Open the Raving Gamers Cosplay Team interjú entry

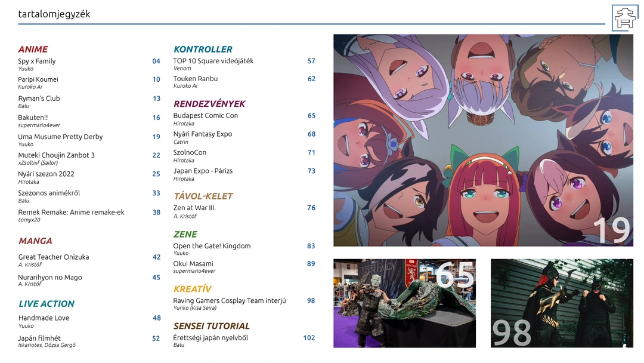[230, 301]
